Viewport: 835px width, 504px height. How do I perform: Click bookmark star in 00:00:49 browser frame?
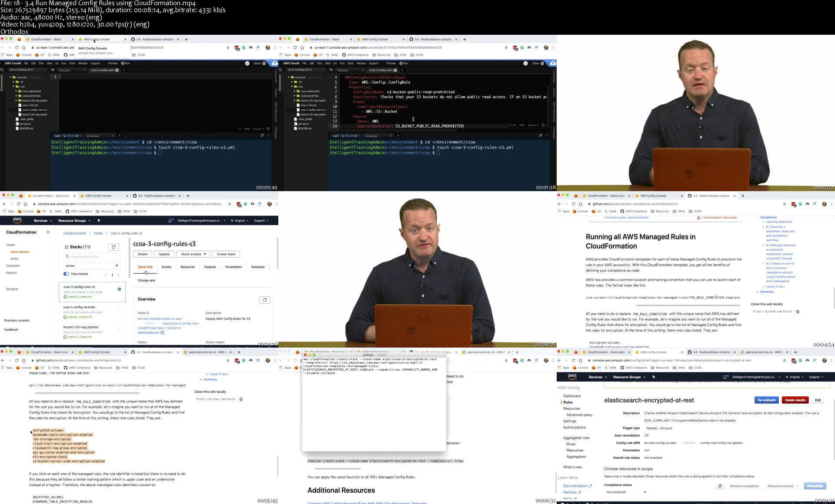tap(228, 48)
